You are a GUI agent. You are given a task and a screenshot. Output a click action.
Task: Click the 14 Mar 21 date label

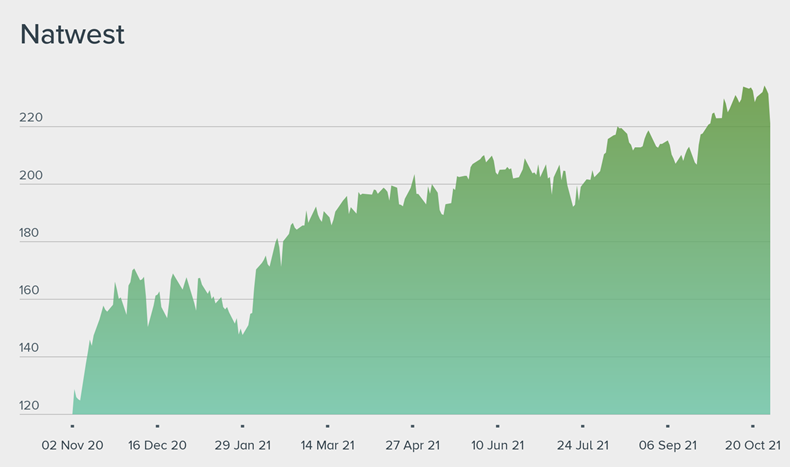pos(327,445)
